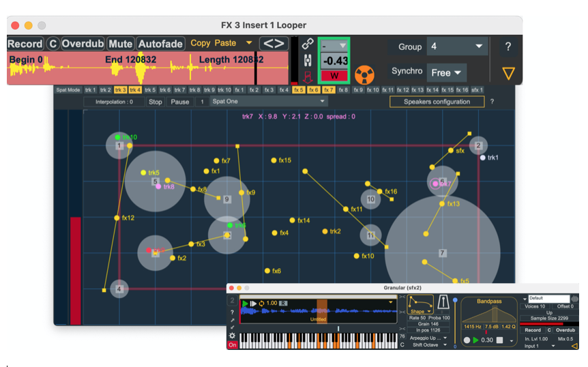This screenshot has width=588, height=367.
Task: Toggle Autofade in the Looper
Action: (160, 44)
